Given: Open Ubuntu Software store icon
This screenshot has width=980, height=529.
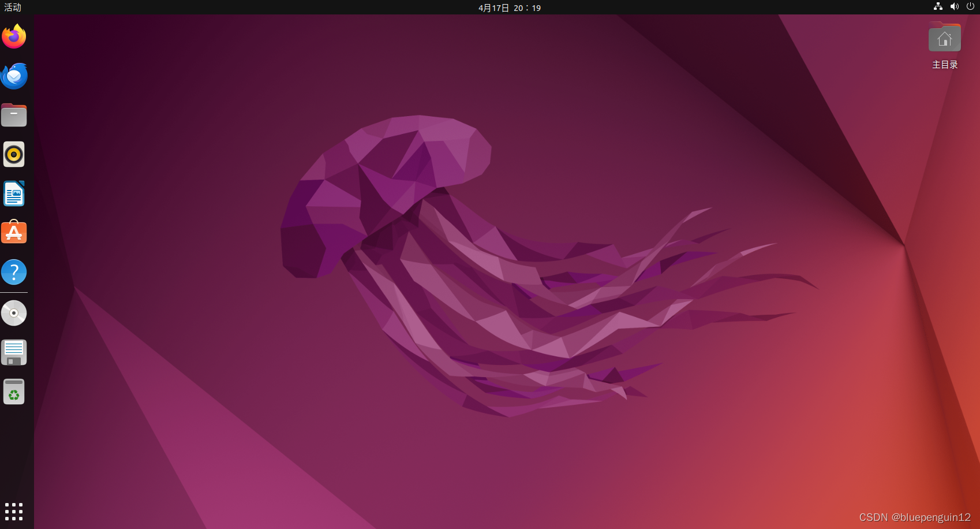Looking at the screenshot, I should pos(14,232).
